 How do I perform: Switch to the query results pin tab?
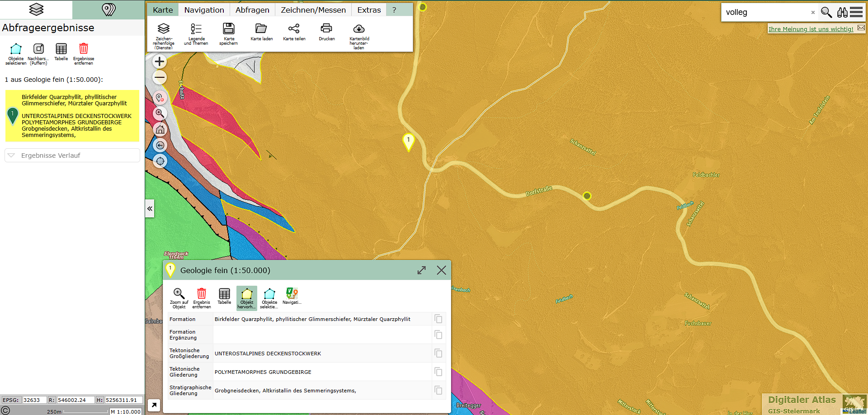pyautogui.click(x=108, y=9)
